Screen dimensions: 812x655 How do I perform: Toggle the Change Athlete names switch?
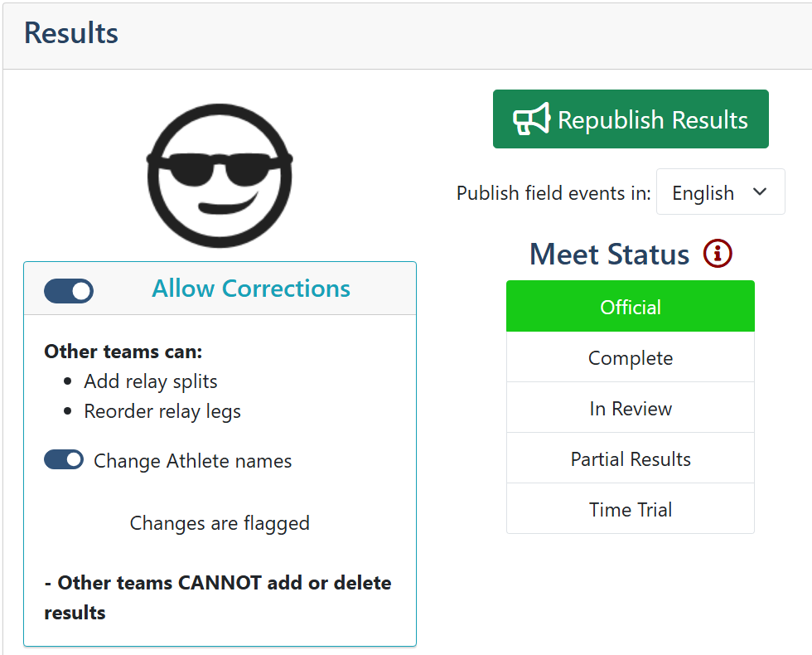point(64,459)
